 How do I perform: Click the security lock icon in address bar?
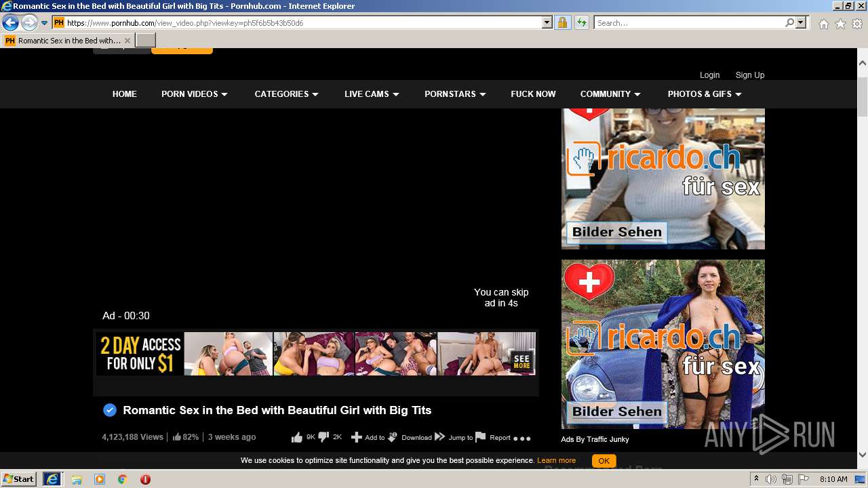[x=562, y=23]
